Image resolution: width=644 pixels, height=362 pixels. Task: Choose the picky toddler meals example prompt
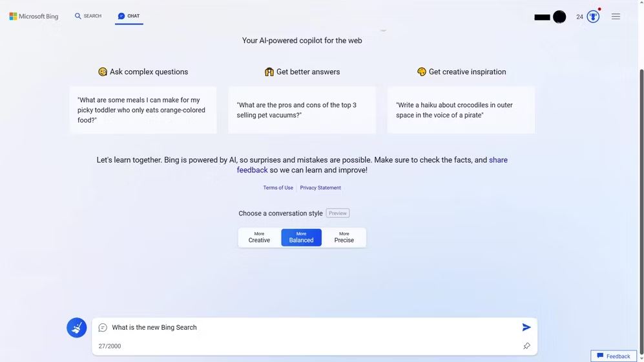click(x=143, y=110)
